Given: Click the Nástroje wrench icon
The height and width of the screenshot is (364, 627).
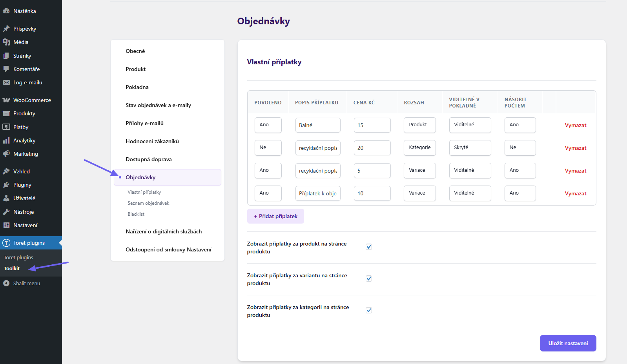Looking at the screenshot, I should [x=6, y=212].
